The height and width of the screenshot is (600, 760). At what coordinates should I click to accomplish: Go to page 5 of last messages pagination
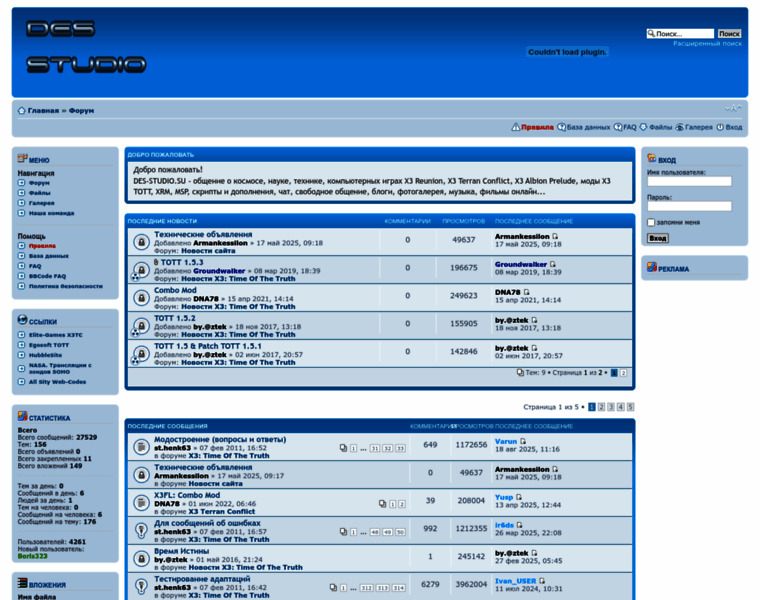630,407
